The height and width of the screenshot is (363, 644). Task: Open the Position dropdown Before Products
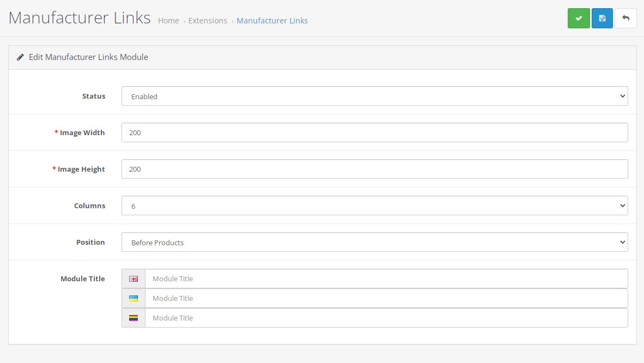tap(374, 242)
